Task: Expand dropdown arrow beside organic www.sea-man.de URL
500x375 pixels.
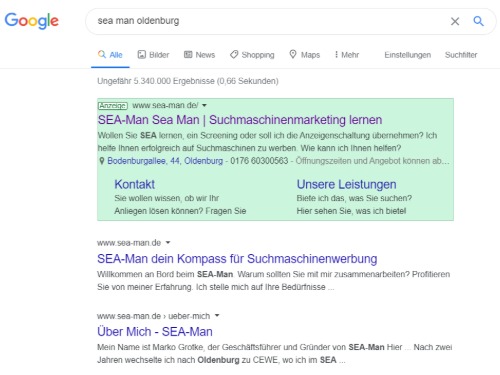Action: pyautogui.click(x=168, y=243)
